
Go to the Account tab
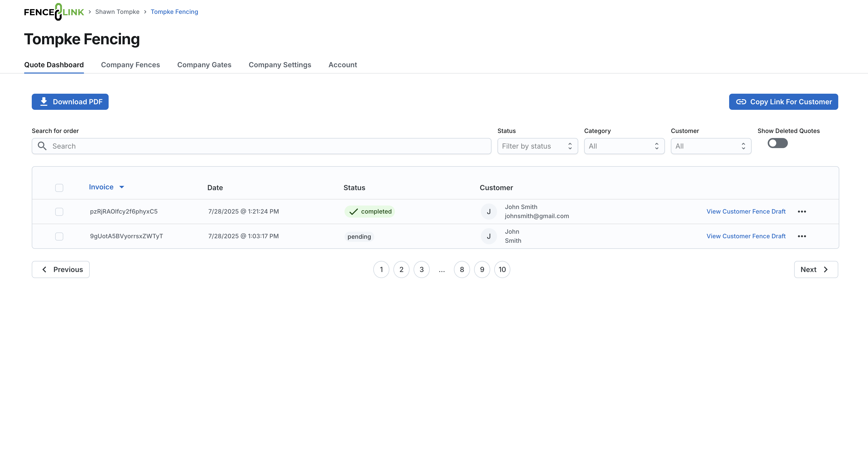pos(343,65)
